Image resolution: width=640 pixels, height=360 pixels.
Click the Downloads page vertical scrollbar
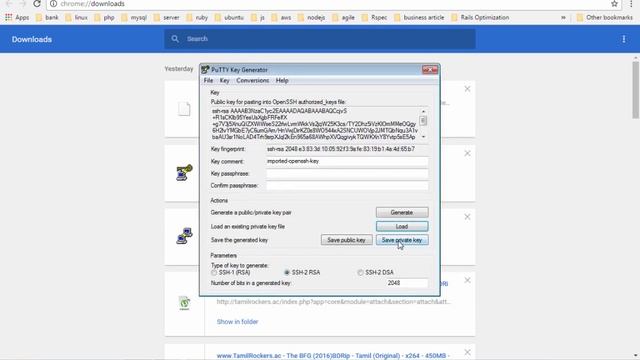coord(636,89)
